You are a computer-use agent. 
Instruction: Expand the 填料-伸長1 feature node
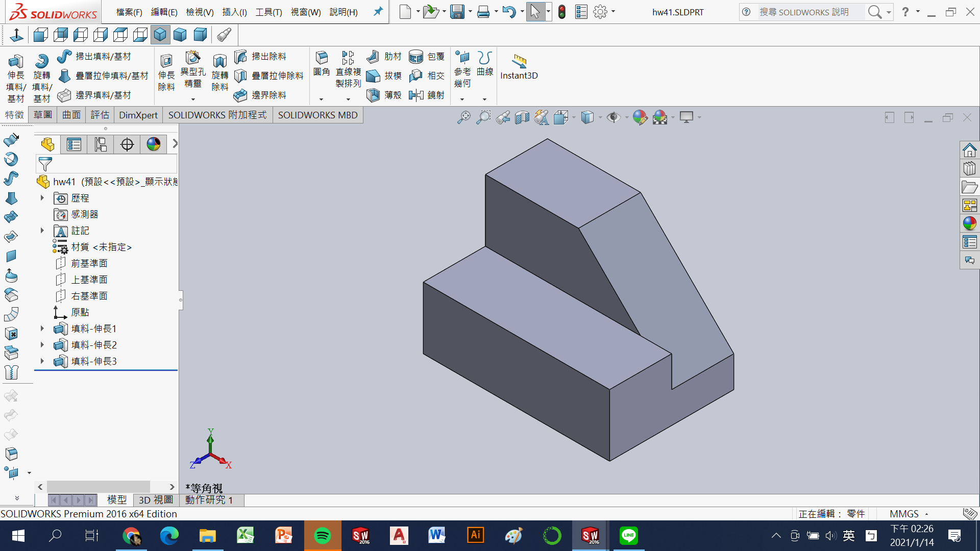(x=42, y=329)
